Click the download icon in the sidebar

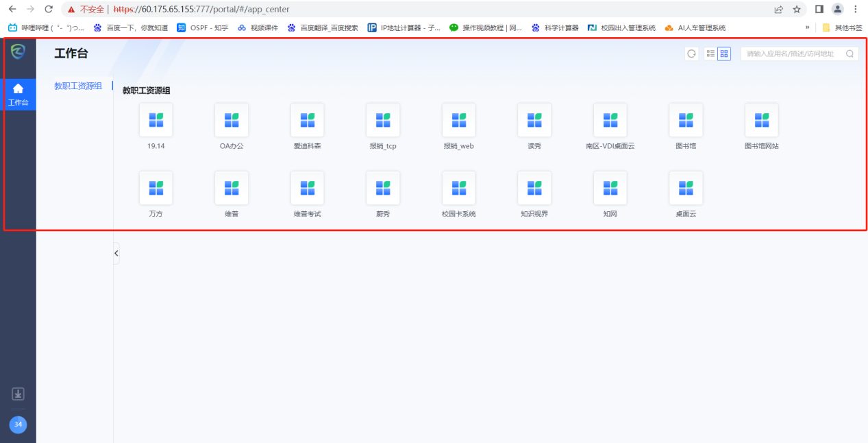point(18,394)
